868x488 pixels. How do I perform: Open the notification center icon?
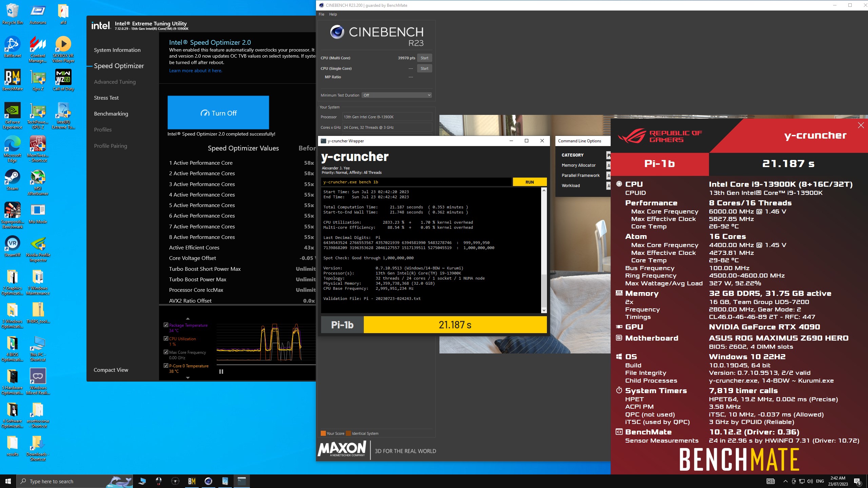(x=857, y=481)
